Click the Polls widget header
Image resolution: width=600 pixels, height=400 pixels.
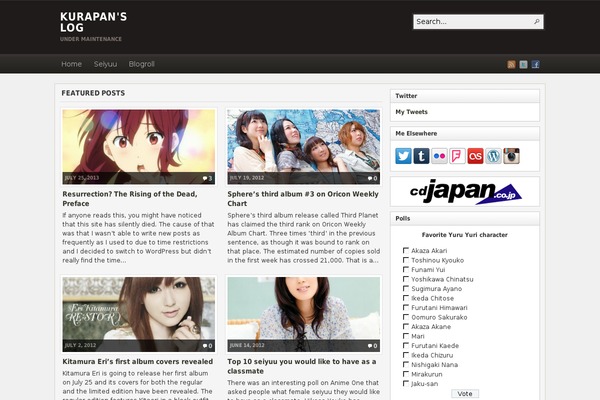pyautogui.click(x=465, y=219)
